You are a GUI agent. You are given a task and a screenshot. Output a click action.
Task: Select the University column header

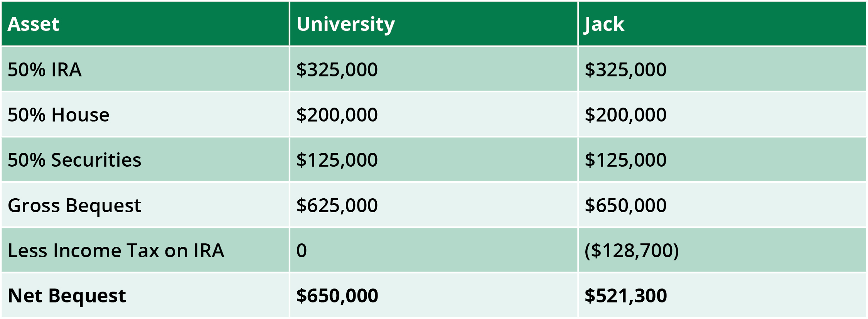346,24
